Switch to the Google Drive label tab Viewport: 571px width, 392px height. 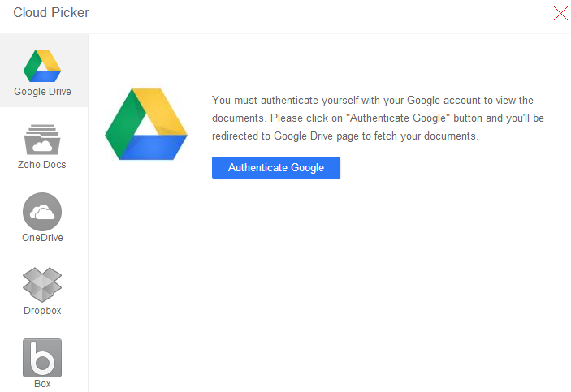coord(42,92)
